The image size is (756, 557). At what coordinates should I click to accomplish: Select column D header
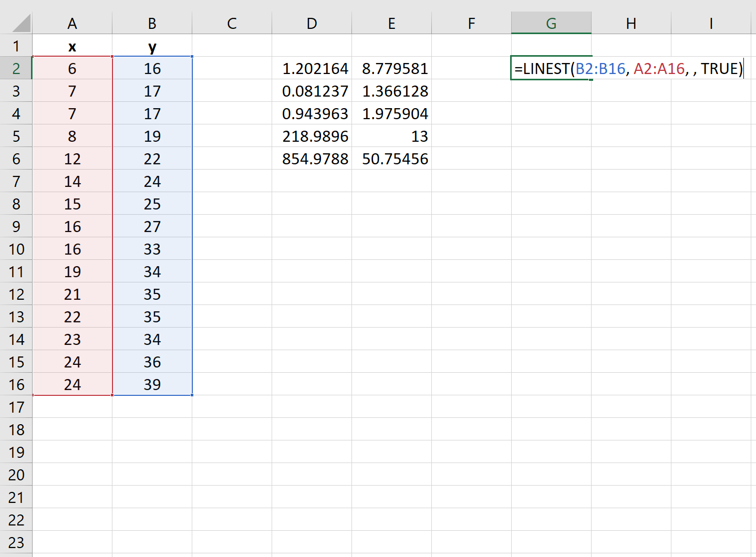(x=312, y=23)
